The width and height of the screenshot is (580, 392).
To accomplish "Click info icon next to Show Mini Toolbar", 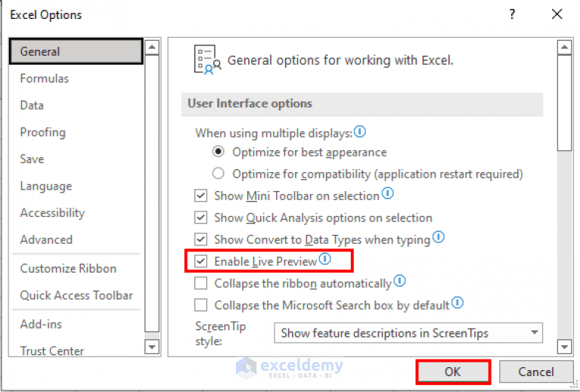I will 388,194.
